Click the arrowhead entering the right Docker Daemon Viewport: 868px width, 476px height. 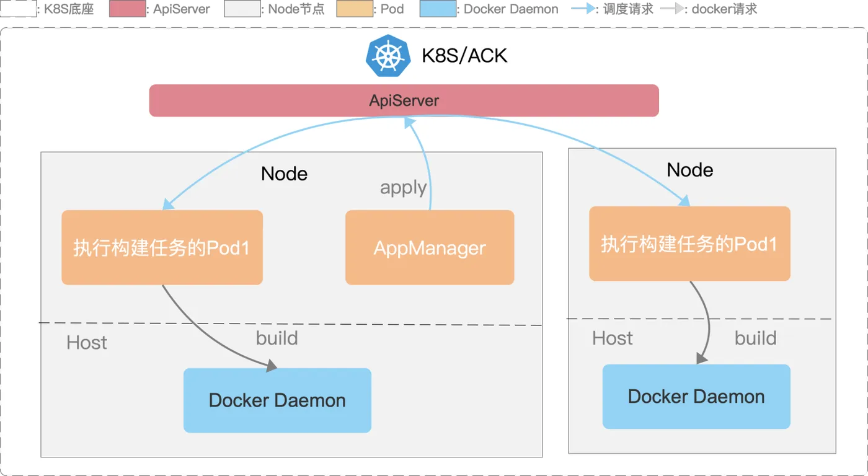click(701, 358)
